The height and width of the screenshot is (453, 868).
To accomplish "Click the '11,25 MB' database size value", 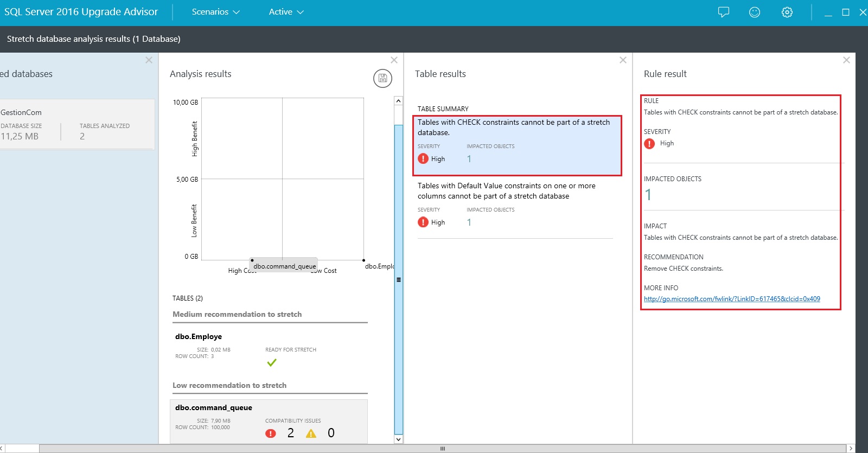I will click(x=20, y=136).
